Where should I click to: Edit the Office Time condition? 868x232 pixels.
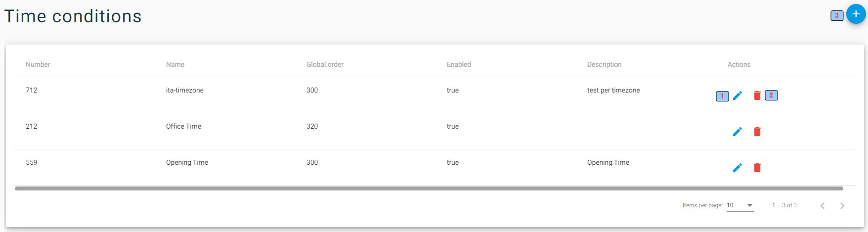coord(737,132)
